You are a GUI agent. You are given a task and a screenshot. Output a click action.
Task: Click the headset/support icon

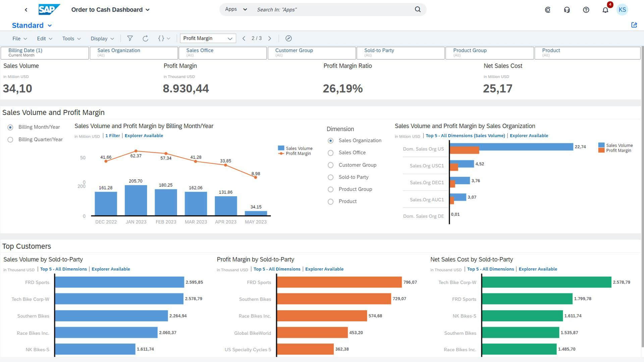(x=567, y=10)
